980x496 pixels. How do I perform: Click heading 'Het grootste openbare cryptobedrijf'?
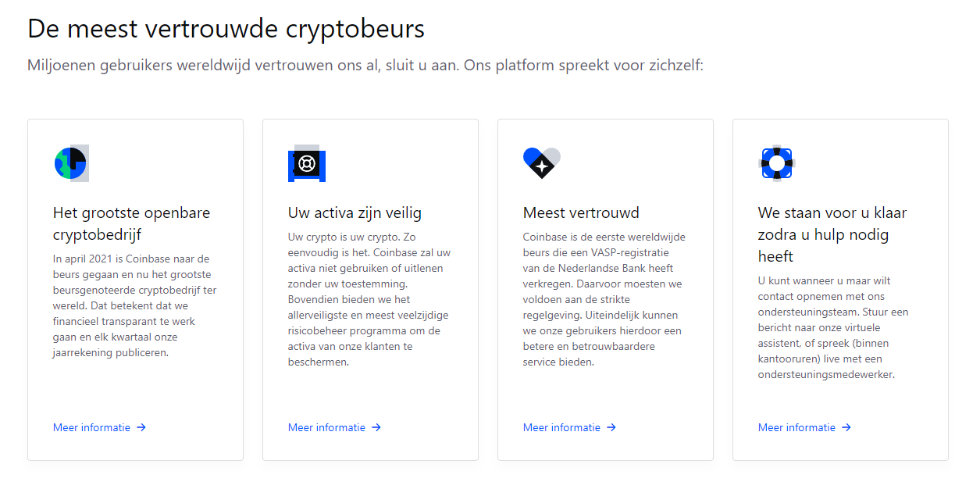(131, 223)
